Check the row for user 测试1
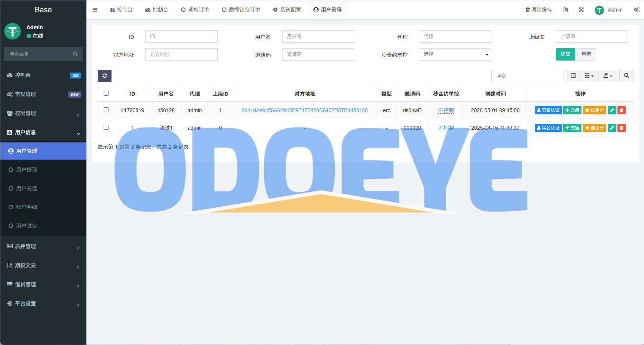The width and height of the screenshot is (644, 345). point(106,127)
